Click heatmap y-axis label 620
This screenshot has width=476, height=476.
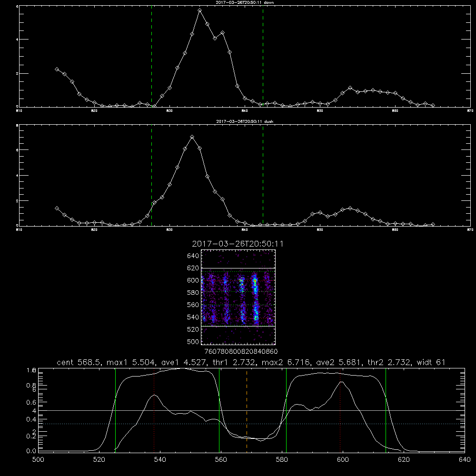[x=193, y=268]
